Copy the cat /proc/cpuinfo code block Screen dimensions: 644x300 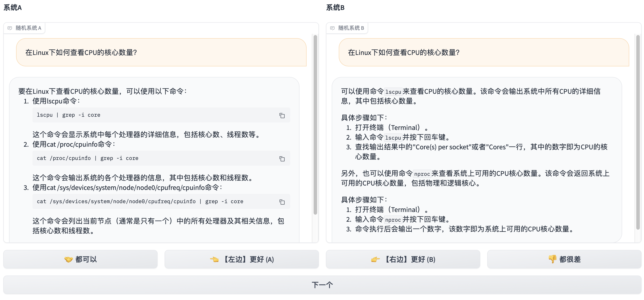click(x=282, y=159)
